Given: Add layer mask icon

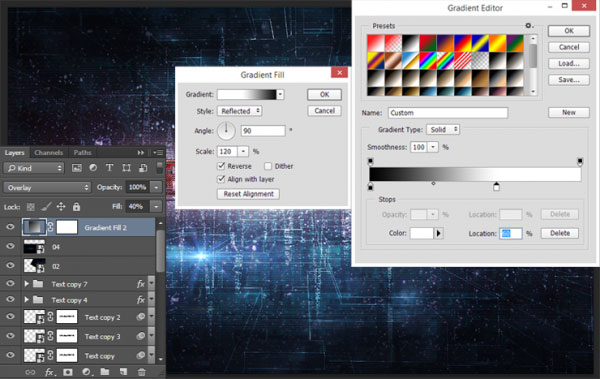Looking at the screenshot, I should point(68,372).
